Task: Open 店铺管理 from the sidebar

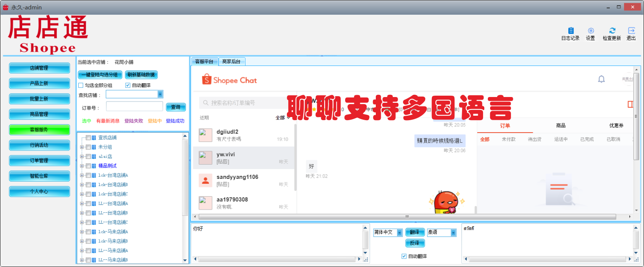Action: (x=40, y=68)
